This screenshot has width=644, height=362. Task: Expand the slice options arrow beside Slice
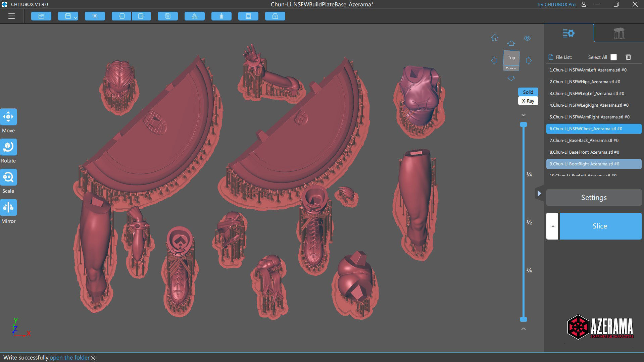pyautogui.click(x=552, y=226)
